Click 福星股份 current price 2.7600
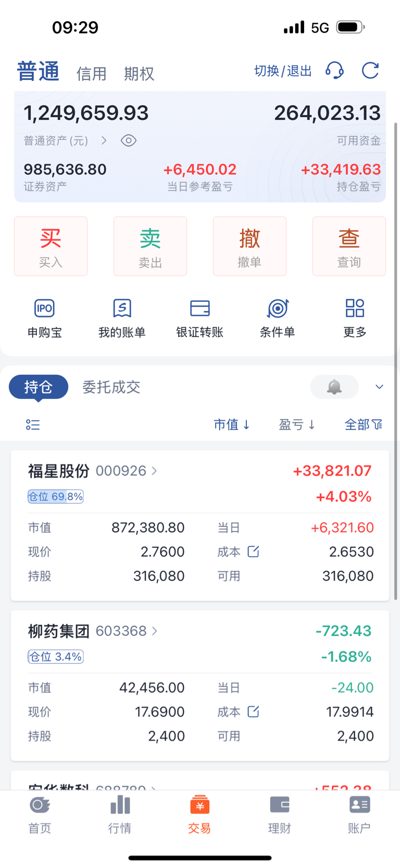 [162, 552]
